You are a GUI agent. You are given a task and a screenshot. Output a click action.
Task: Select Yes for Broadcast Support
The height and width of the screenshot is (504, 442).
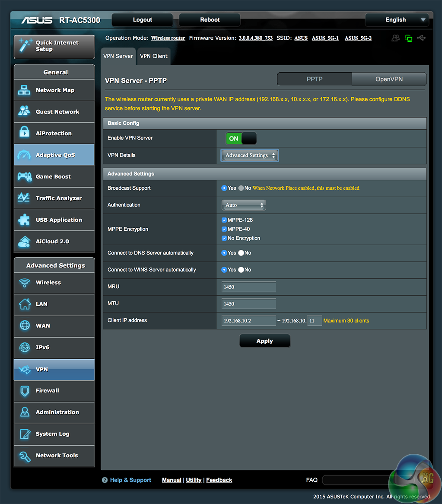(224, 188)
